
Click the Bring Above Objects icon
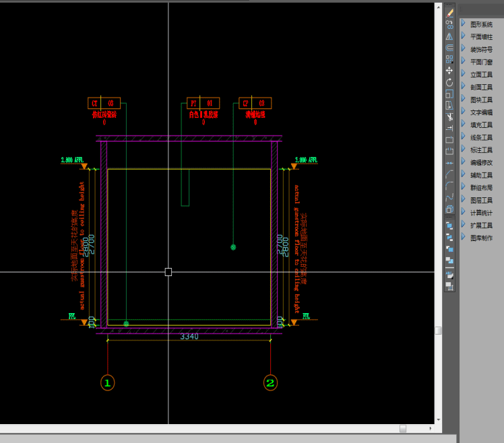(x=449, y=249)
